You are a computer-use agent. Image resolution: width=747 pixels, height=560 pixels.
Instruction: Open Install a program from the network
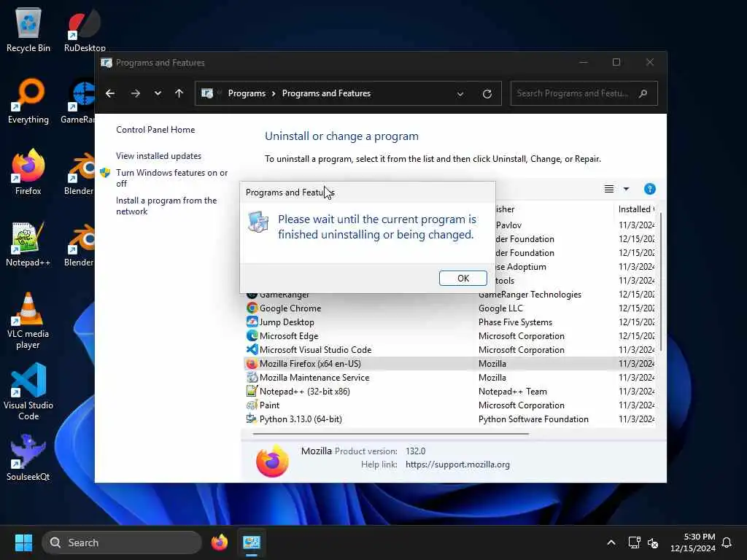click(166, 206)
